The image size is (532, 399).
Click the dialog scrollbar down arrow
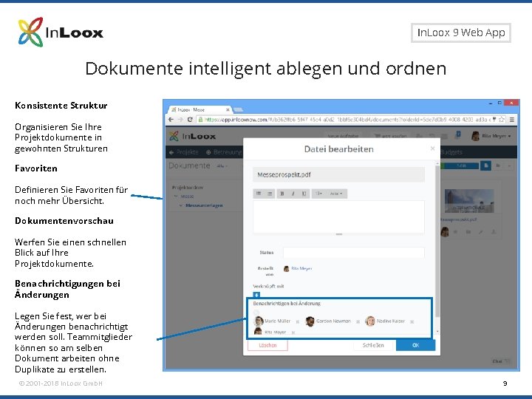437,332
